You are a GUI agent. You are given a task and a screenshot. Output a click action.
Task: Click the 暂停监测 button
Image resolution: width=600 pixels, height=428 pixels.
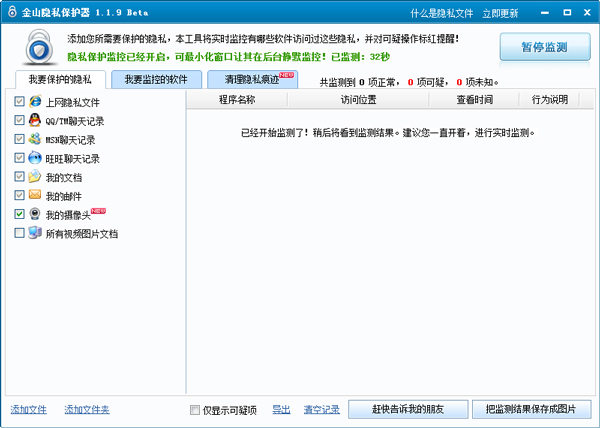coord(545,47)
